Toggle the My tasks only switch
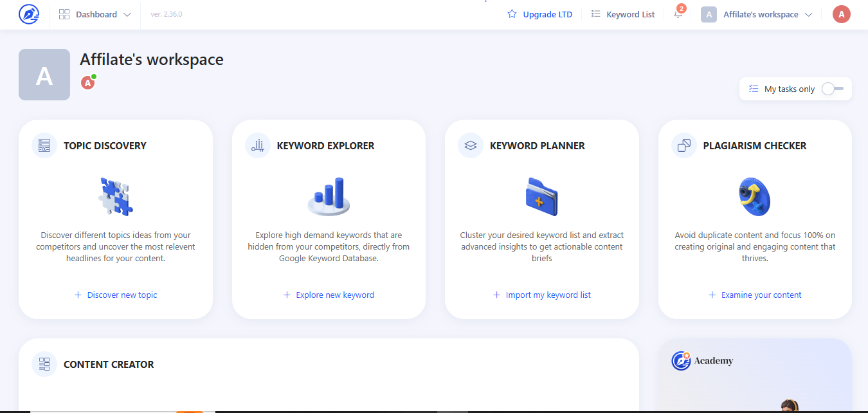This screenshot has width=868, height=413. [833, 89]
